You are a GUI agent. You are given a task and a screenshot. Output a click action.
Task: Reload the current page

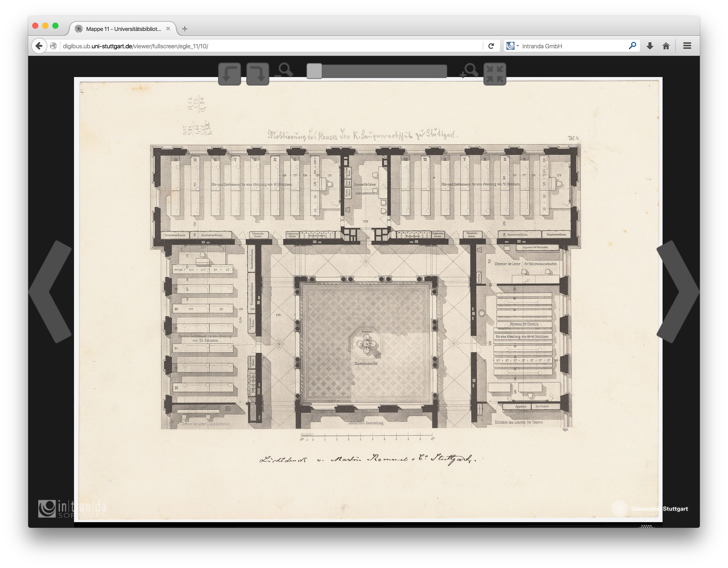[491, 46]
